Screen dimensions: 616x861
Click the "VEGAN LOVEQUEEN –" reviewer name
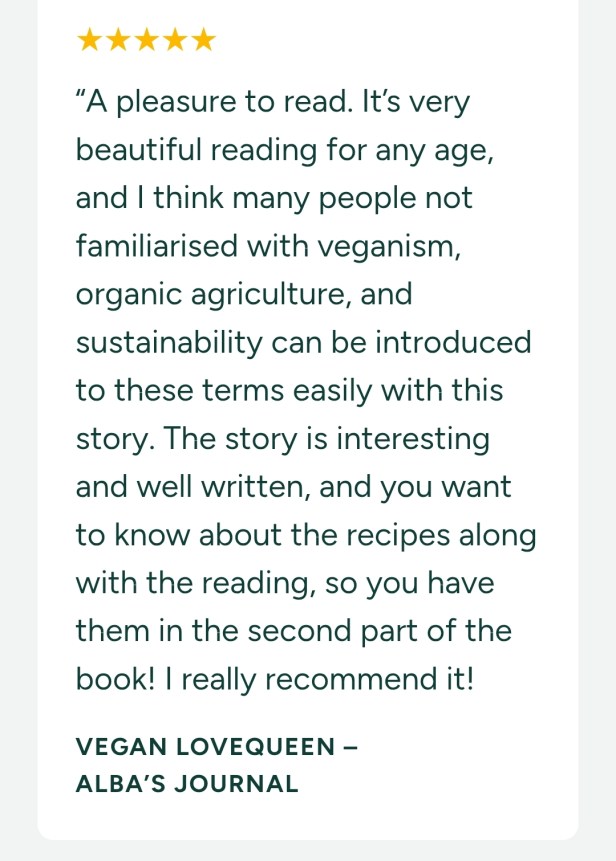216,746
